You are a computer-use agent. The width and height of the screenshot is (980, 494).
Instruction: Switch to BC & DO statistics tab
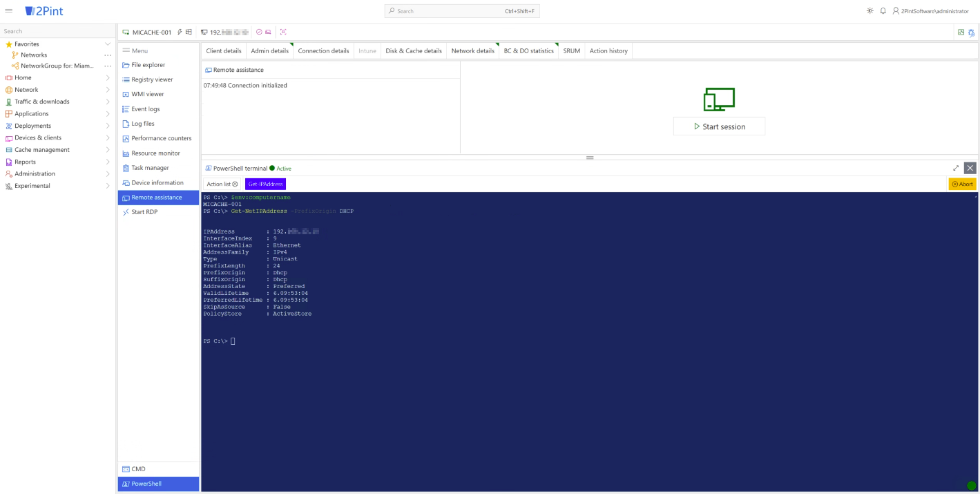coord(529,50)
